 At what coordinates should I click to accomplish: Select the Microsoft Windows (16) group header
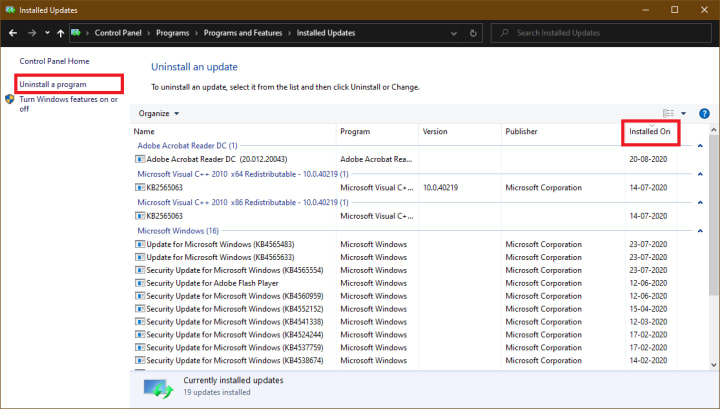[x=178, y=231]
